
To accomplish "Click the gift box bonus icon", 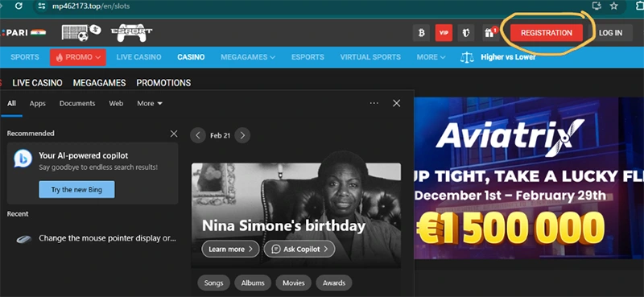I will (x=490, y=33).
